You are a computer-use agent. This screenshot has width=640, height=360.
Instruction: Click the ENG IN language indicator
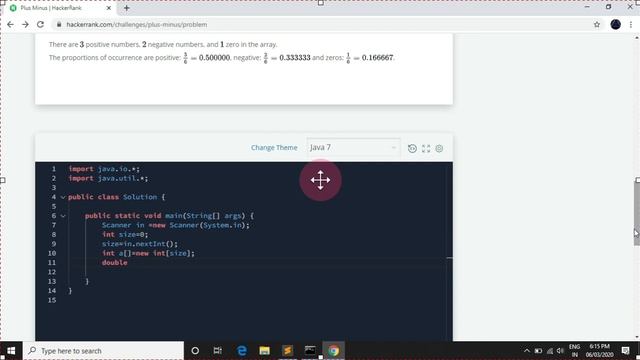pyautogui.click(x=574, y=351)
